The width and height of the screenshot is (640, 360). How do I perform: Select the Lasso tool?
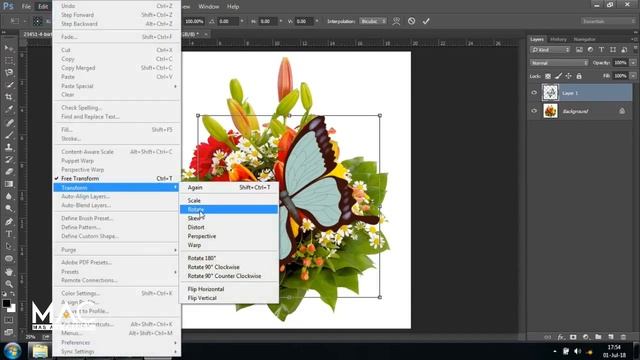[x=9, y=73]
